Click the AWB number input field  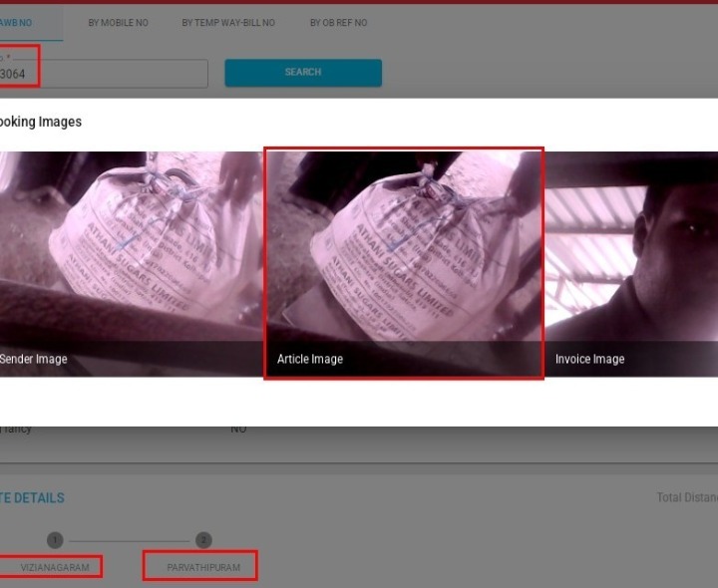point(105,74)
